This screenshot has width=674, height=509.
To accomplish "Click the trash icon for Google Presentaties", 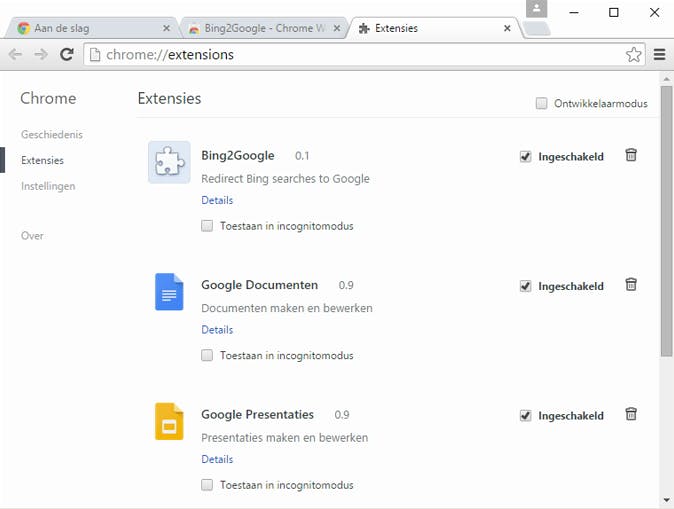I will pyautogui.click(x=631, y=414).
